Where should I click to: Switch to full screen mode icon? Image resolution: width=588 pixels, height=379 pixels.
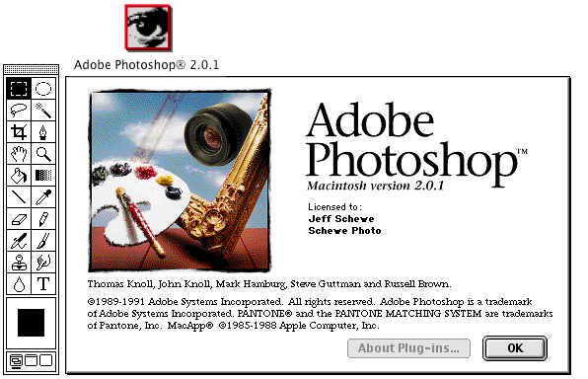(46, 360)
